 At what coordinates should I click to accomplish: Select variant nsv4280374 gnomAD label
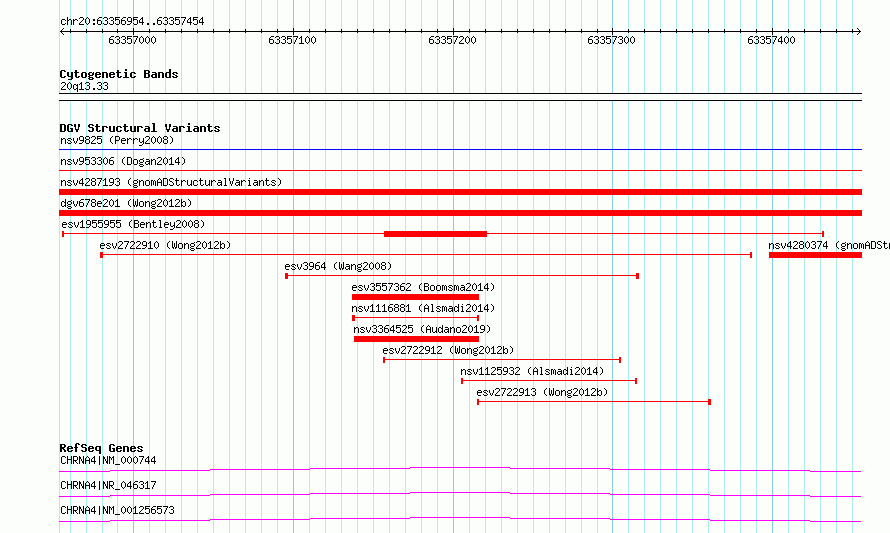(829, 245)
